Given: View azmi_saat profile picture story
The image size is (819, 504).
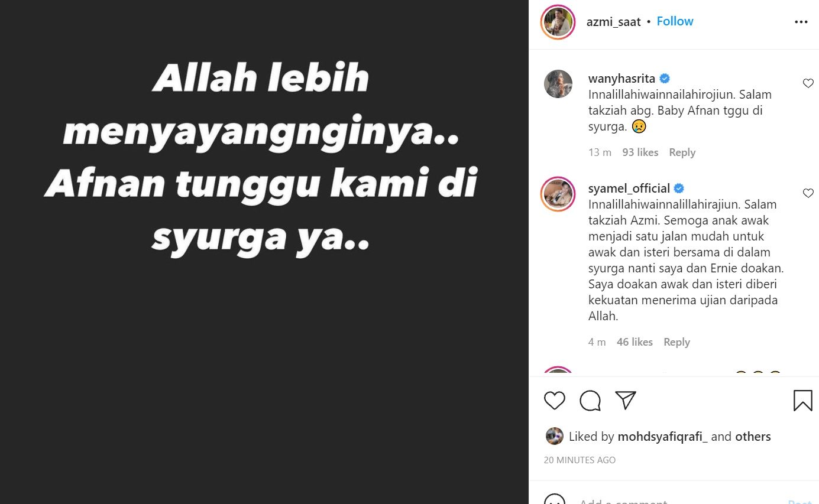Looking at the screenshot, I should (558, 22).
